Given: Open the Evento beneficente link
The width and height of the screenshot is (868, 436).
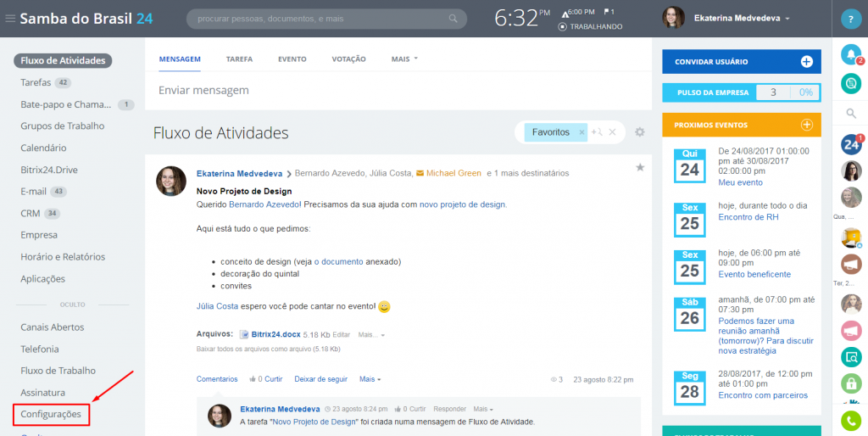Looking at the screenshot, I should 754,274.
